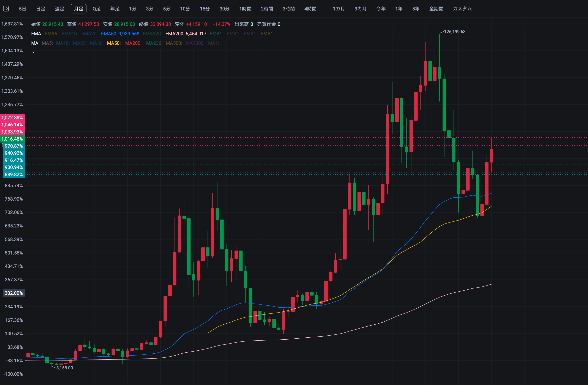
Task: Toggle the EMA50 indicator line
Action: pos(120,34)
